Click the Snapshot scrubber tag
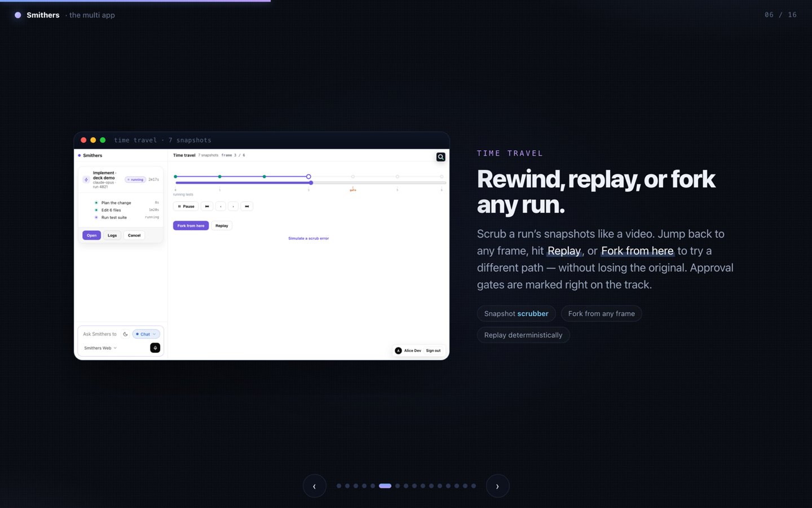 point(517,314)
